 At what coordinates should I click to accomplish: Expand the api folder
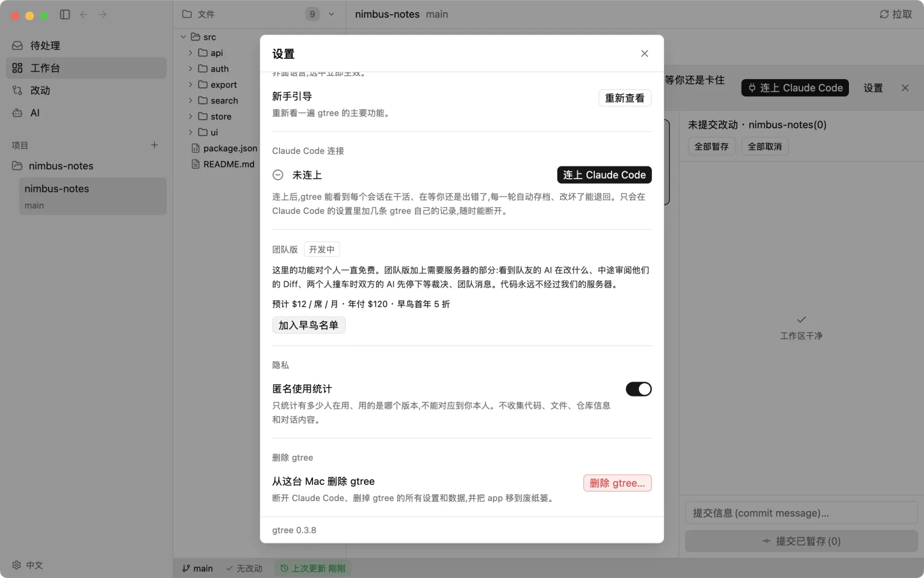click(x=191, y=53)
